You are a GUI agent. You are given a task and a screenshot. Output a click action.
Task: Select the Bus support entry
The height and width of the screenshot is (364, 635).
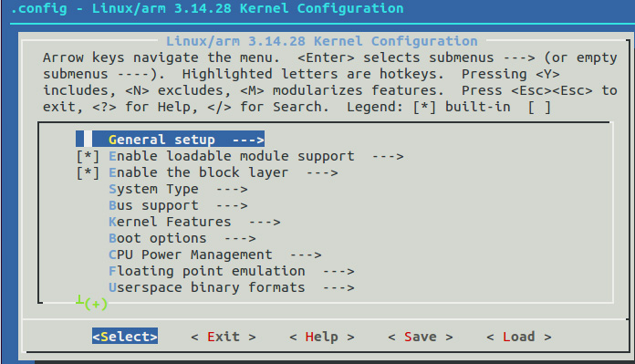pos(178,205)
